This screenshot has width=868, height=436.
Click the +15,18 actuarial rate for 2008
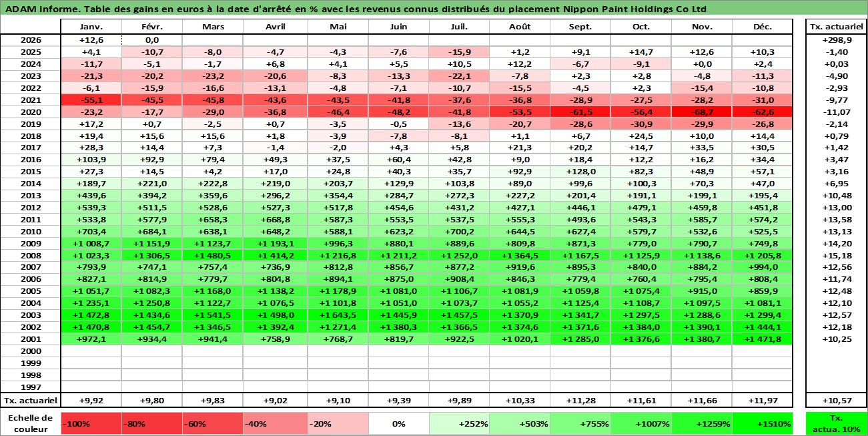(837, 254)
